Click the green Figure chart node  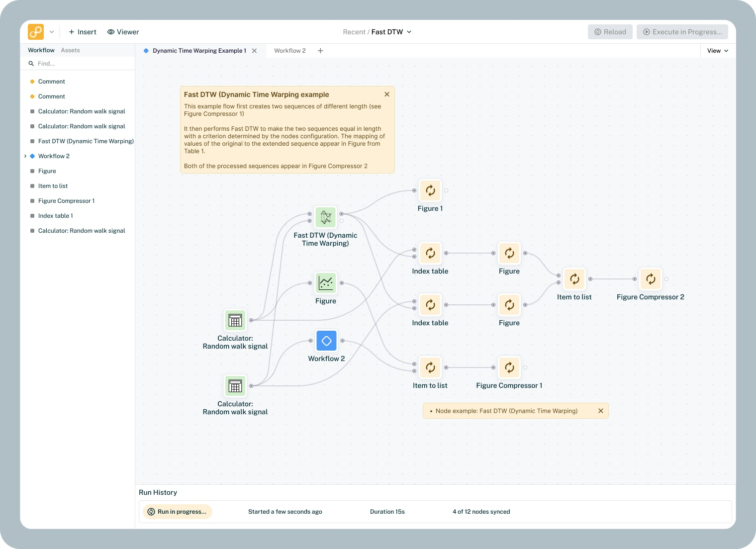pos(326,283)
